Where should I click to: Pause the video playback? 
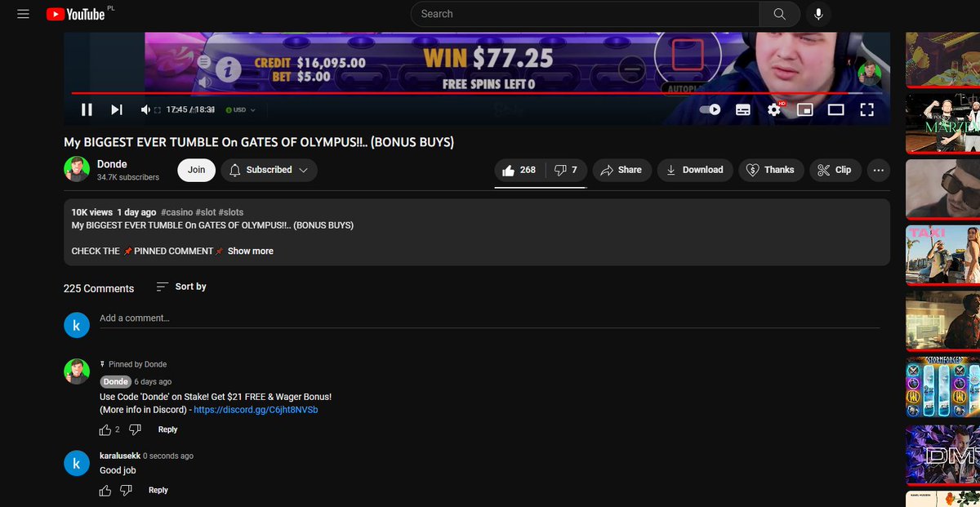[87, 109]
